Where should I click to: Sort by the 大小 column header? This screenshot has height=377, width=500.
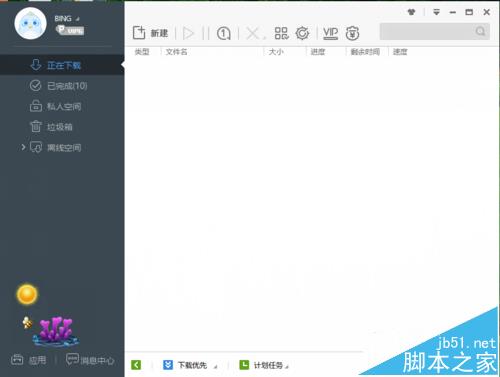(276, 52)
